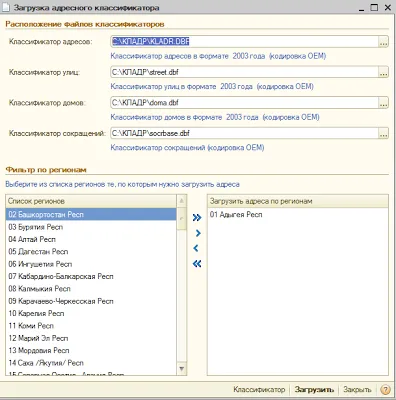The height and width of the screenshot is (400, 396).
Task: Click the Закрыть button
Action: [357, 390]
